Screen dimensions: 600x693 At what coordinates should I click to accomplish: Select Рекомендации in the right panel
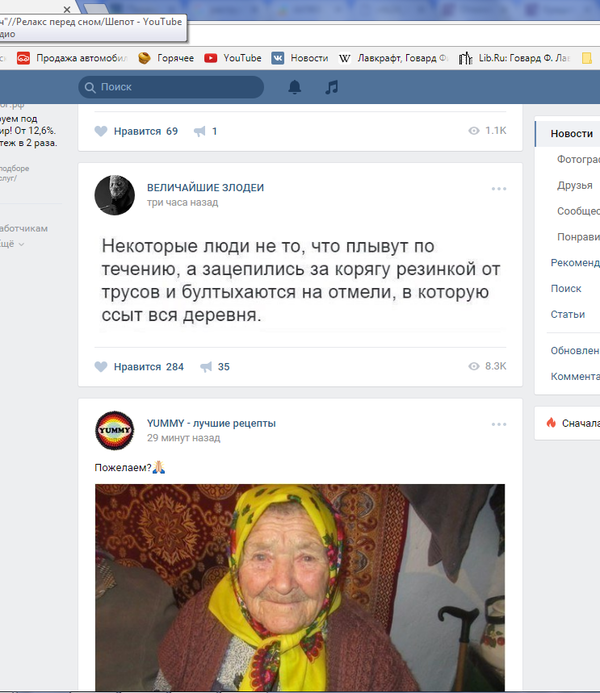pos(574,263)
